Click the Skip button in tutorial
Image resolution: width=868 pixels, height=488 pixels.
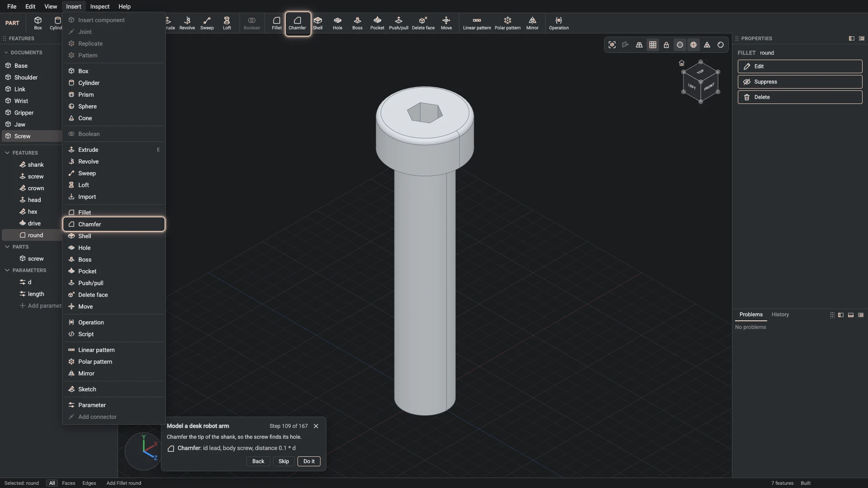click(284, 461)
